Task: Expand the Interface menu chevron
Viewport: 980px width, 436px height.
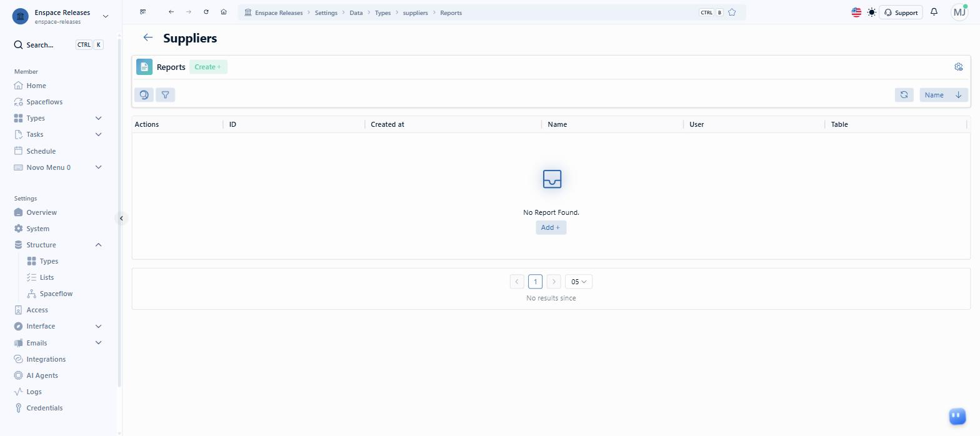Action: 98,326
